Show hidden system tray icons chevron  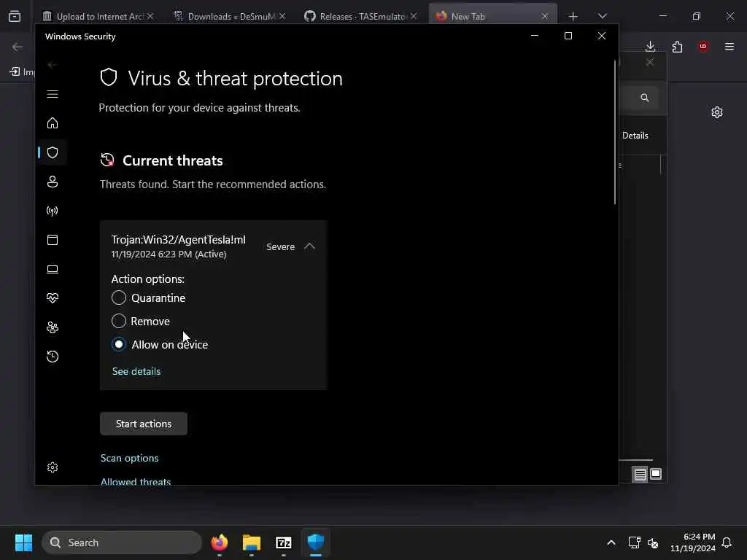click(611, 542)
